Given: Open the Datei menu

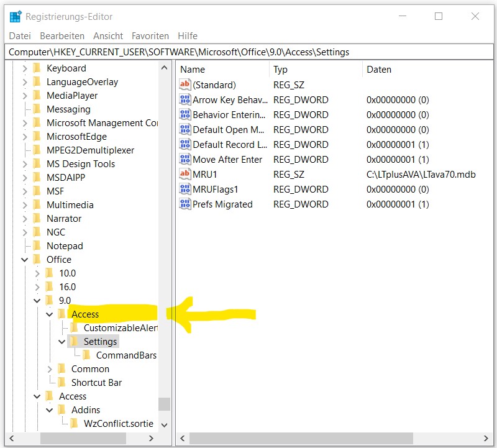Looking at the screenshot, I should coord(20,35).
